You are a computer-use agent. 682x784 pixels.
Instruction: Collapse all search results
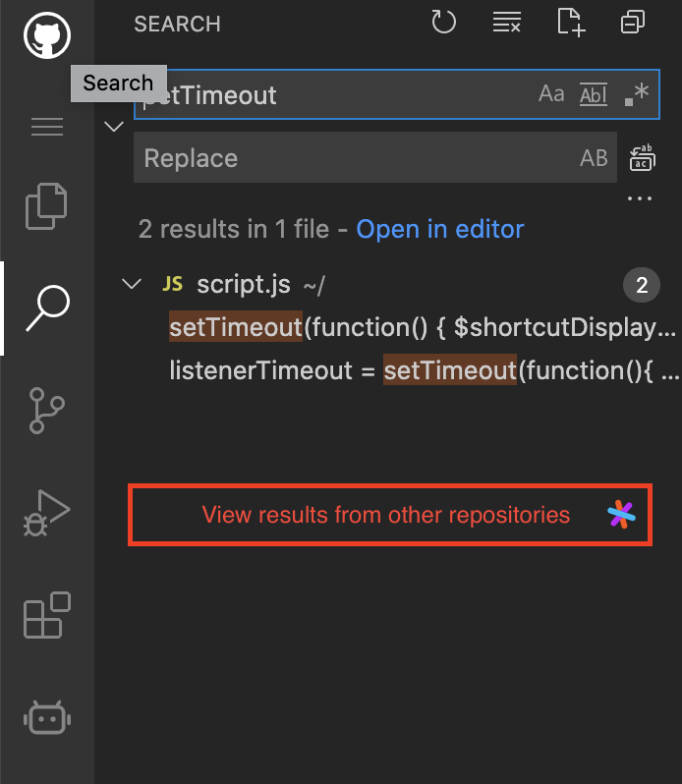[x=633, y=23]
